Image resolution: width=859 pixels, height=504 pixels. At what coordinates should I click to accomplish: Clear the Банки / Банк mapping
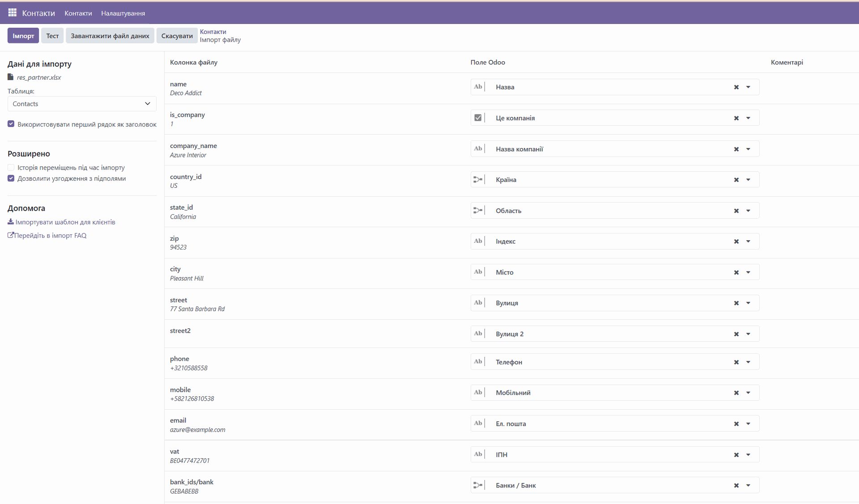[x=736, y=486]
